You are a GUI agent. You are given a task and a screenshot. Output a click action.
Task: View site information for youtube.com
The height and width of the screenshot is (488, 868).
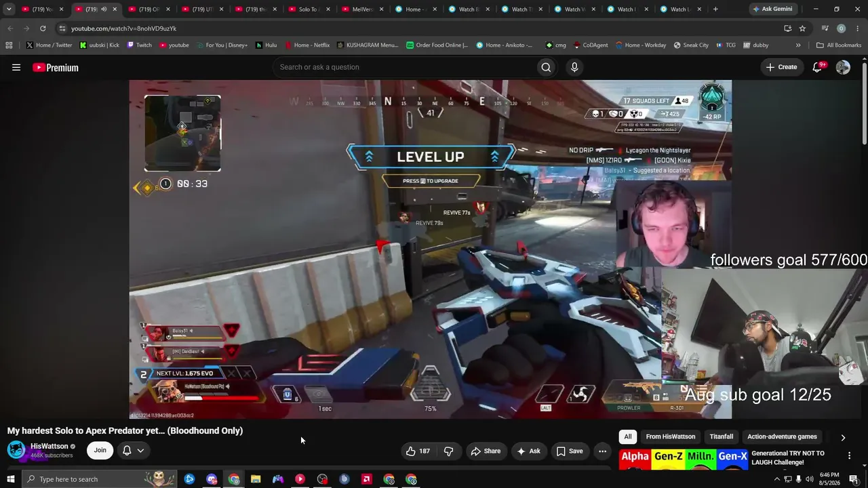tap(62, 28)
